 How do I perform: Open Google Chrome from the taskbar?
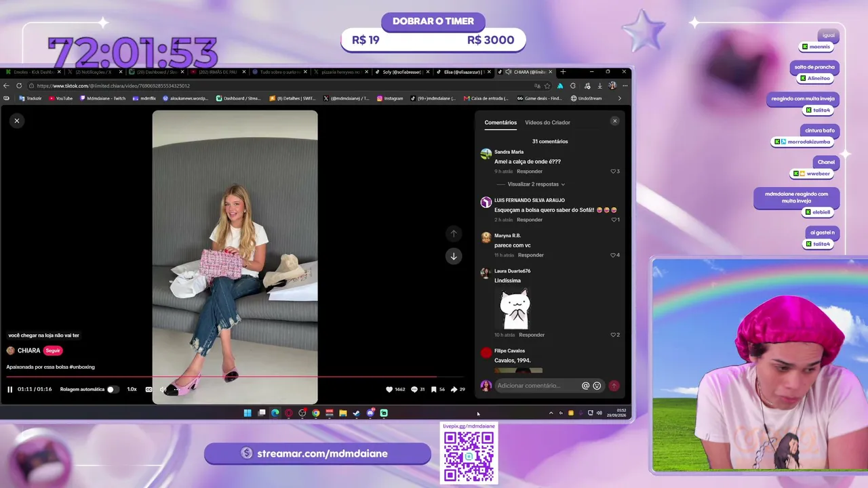316,413
